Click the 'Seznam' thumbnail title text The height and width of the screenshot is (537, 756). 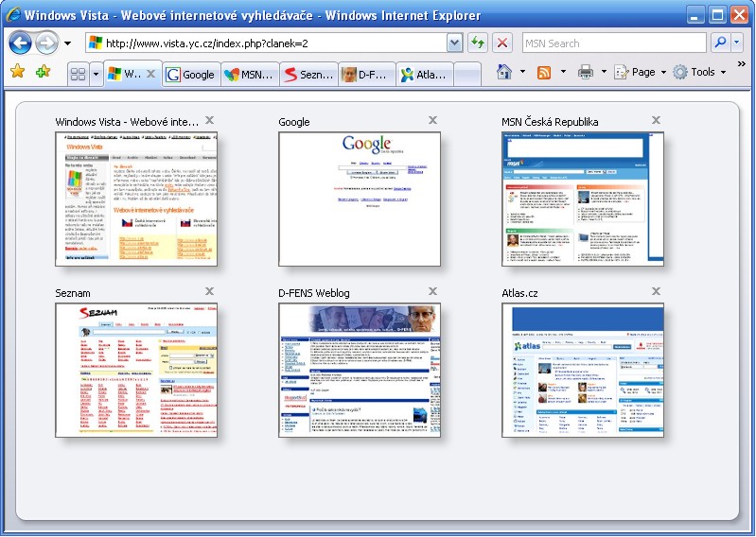click(x=73, y=293)
